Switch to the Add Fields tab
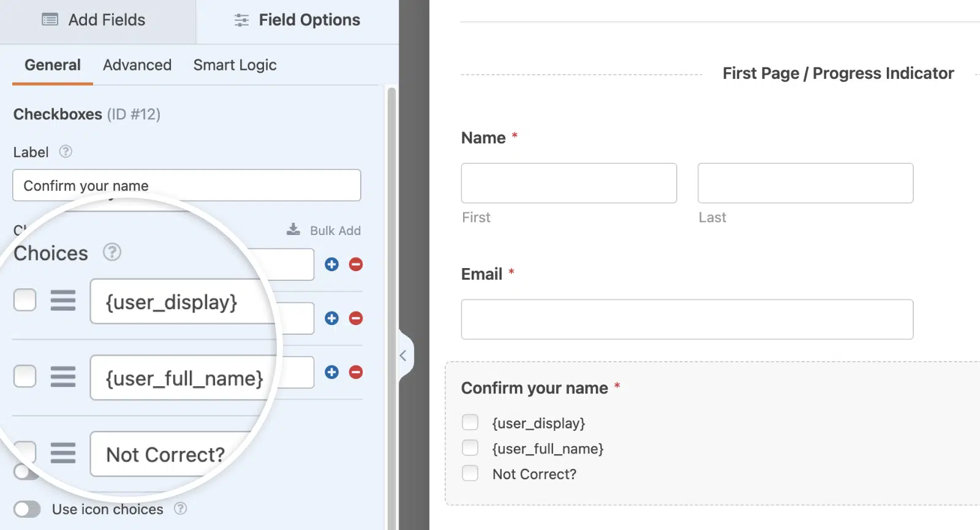Screen dimensions: 980x530 coord(95,20)
